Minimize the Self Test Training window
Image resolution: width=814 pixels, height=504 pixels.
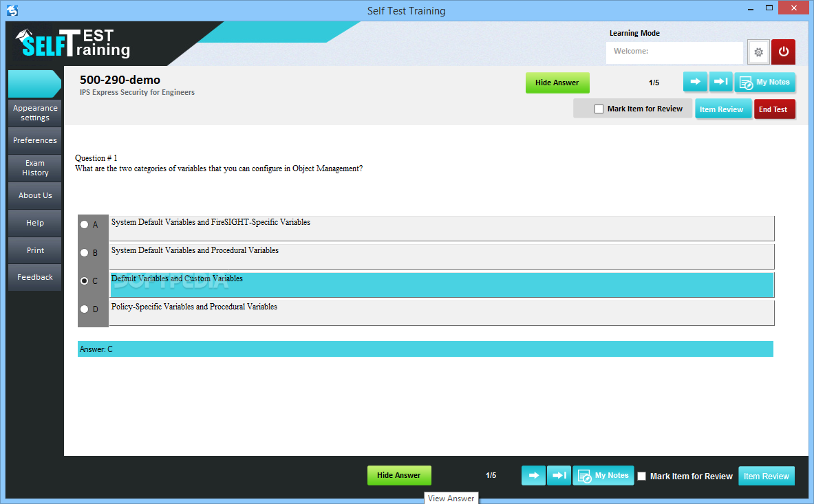(751, 9)
